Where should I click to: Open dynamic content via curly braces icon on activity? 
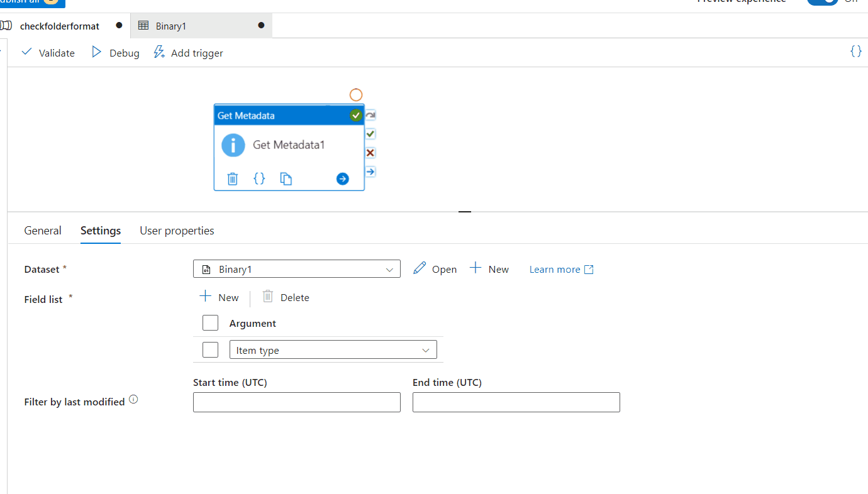pyautogui.click(x=259, y=178)
